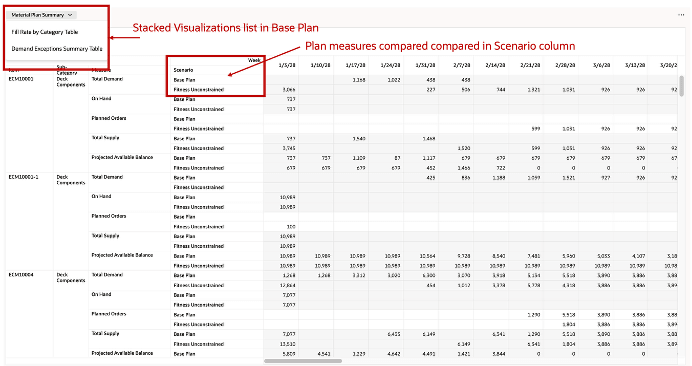
Task: Select Total Demand measure of ECM10004
Action: (x=107, y=275)
